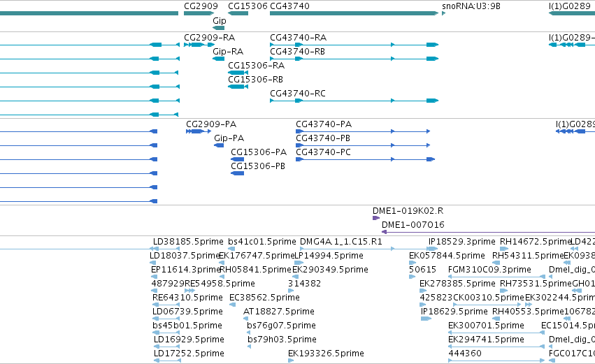Select transcript CG43740-RB

[298, 52]
